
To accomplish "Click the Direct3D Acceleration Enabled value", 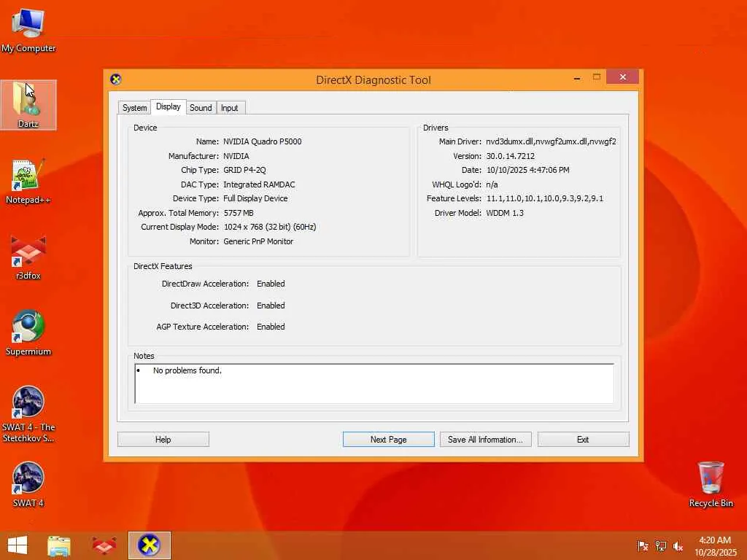I will [x=271, y=306].
